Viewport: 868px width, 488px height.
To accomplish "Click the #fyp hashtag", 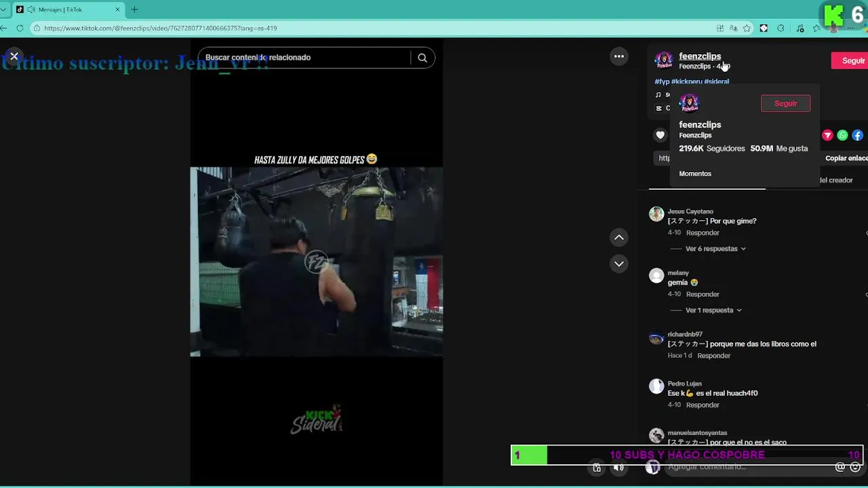I will tap(662, 81).
